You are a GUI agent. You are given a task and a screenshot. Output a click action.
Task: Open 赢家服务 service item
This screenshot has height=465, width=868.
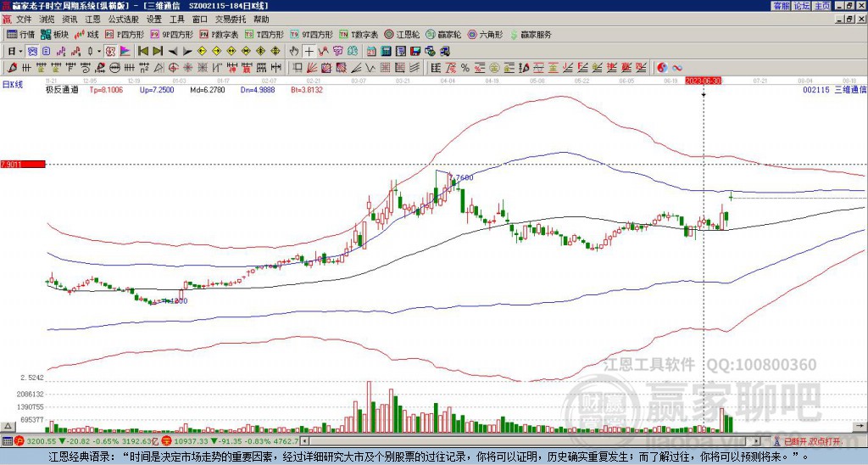[x=531, y=34]
